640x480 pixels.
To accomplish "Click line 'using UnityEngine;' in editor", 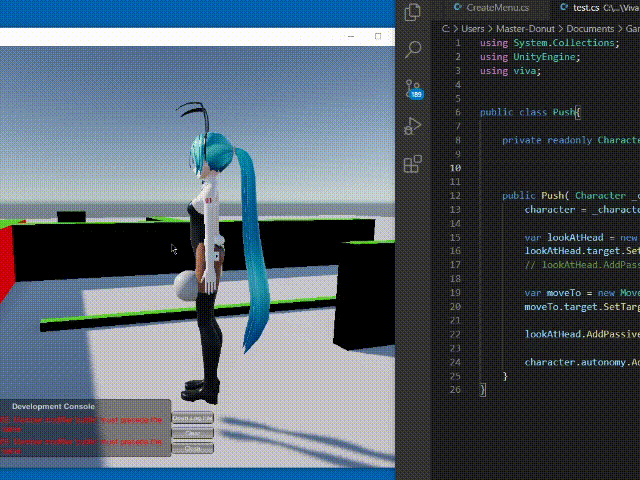I will (530, 57).
